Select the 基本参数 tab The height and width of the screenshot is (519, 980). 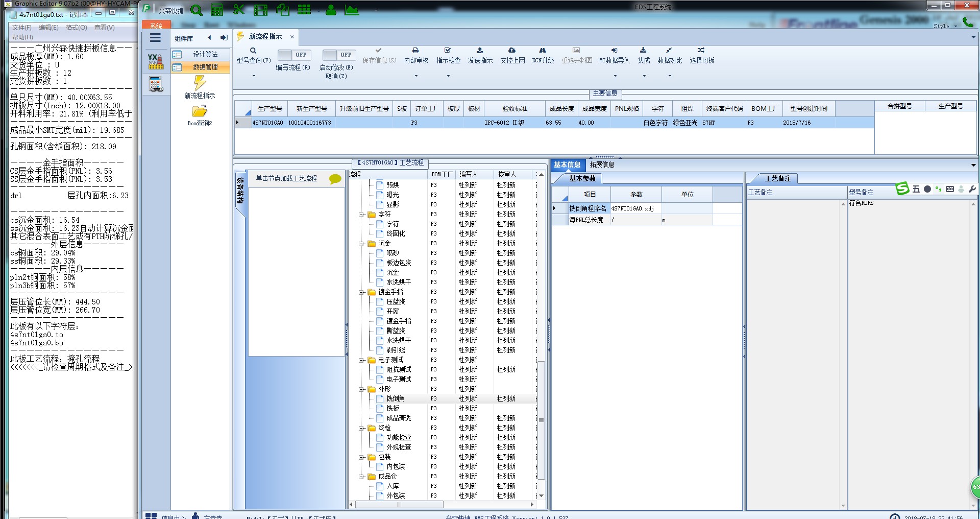(582, 178)
